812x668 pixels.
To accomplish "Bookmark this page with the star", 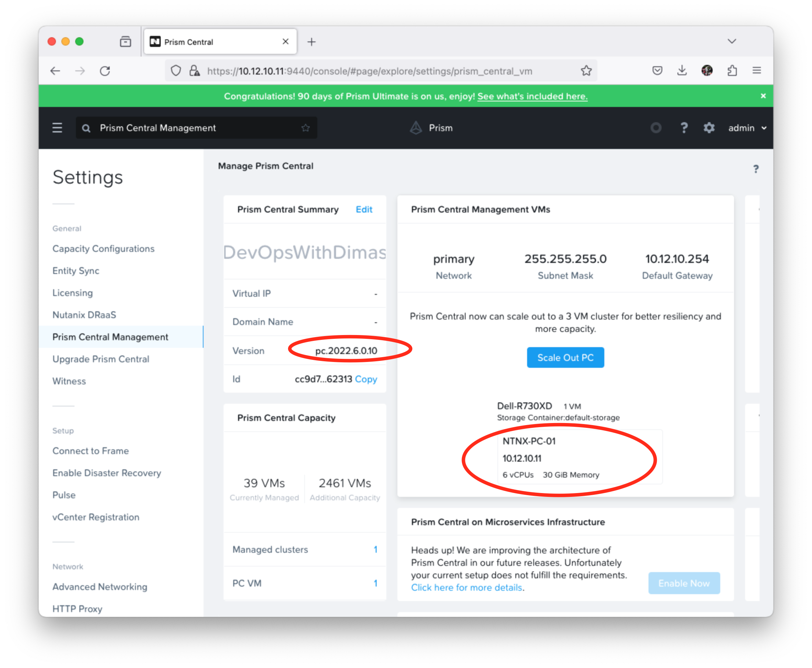I will coord(586,71).
